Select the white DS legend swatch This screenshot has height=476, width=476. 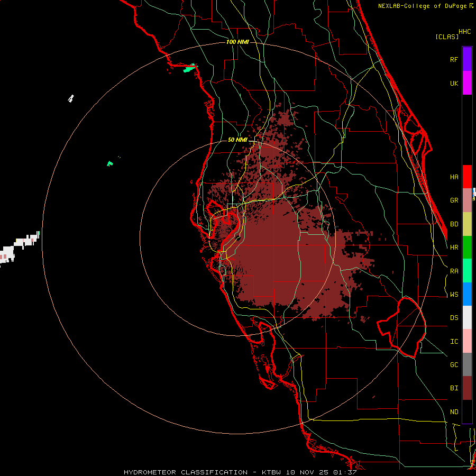[467, 317]
